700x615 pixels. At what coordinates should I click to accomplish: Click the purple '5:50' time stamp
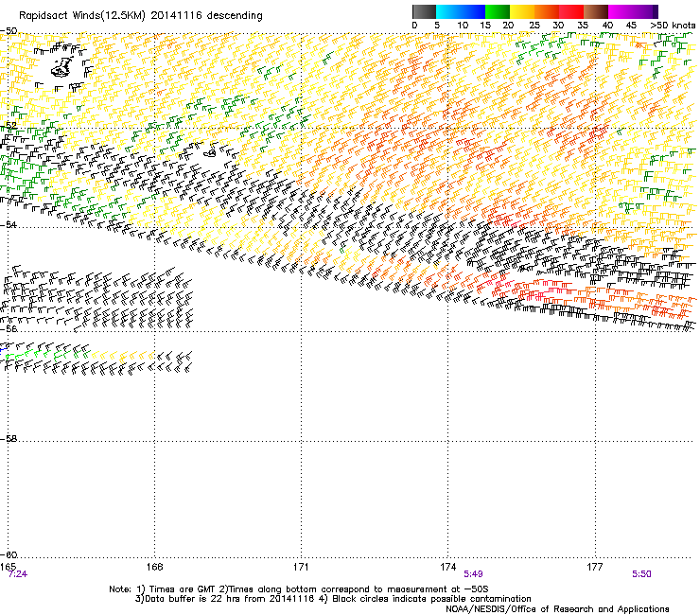coord(641,574)
